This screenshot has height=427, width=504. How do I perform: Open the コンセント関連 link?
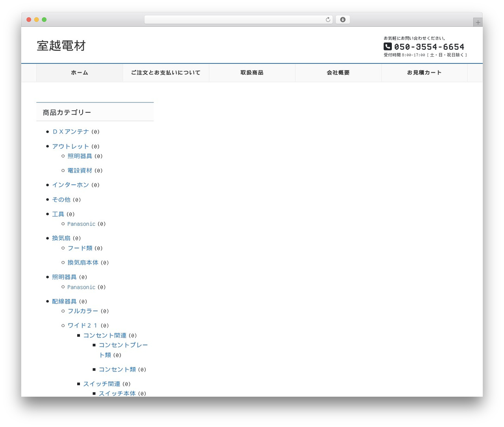tap(105, 336)
